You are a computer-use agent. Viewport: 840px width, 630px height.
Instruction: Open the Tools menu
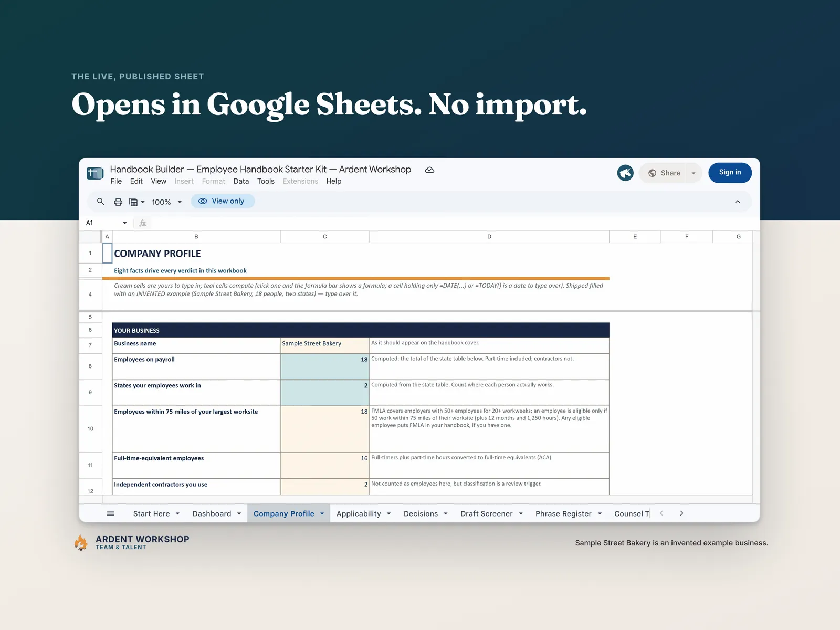(266, 181)
